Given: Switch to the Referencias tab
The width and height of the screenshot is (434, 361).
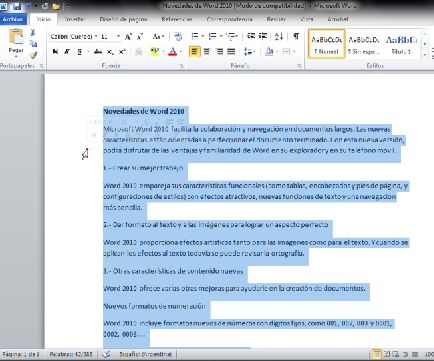Looking at the screenshot, I should [x=177, y=19].
